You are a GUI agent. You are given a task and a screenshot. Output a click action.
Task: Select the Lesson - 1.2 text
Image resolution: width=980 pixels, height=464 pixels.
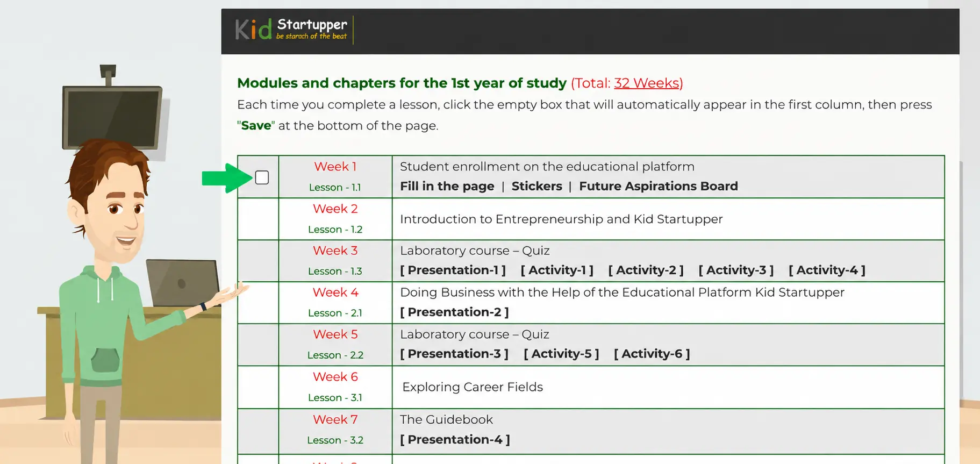(335, 230)
